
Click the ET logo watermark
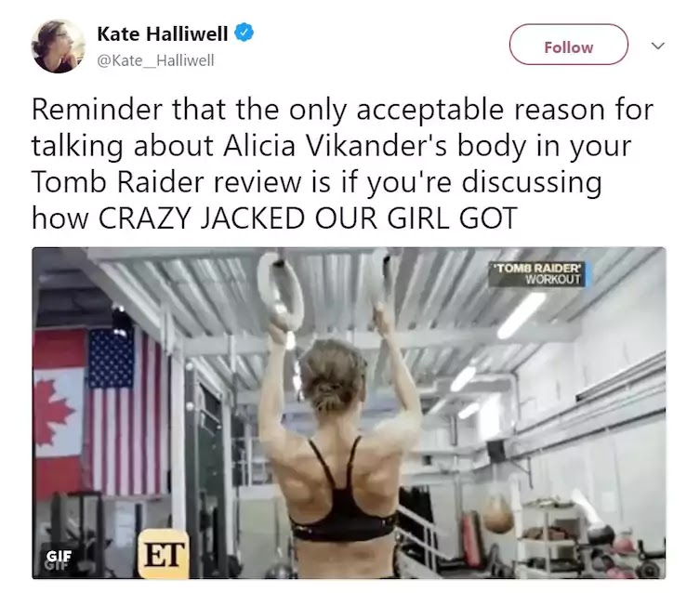coord(164,553)
